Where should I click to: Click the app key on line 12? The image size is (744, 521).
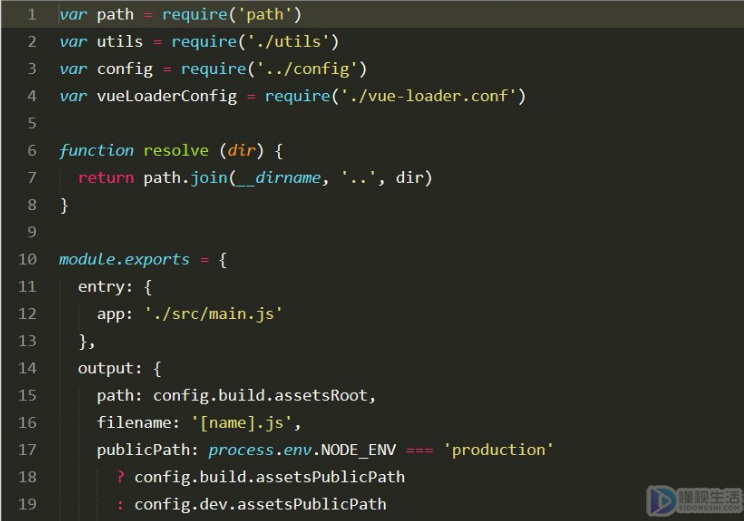pos(111,314)
